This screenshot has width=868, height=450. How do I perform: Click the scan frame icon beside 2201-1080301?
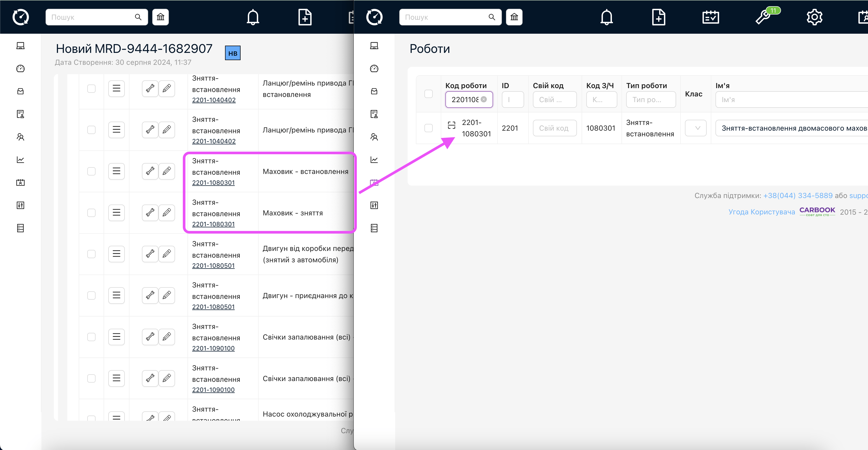(x=451, y=125)
